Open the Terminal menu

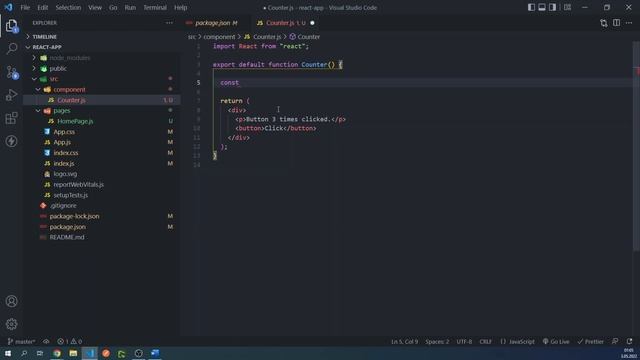click(155, 7)
